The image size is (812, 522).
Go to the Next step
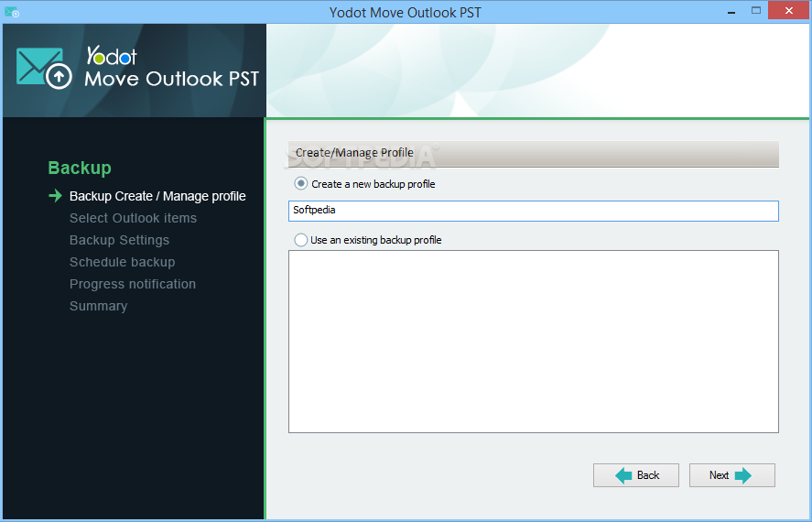731,475
